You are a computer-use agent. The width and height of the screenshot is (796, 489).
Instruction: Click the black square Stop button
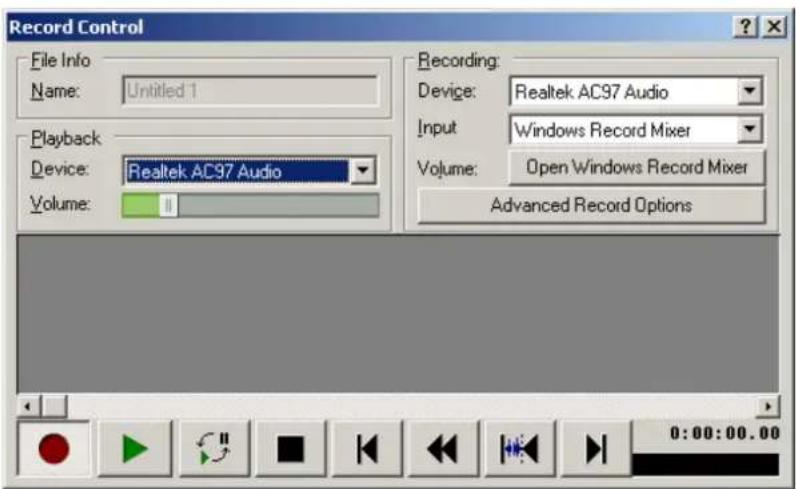tap(290, 449)
